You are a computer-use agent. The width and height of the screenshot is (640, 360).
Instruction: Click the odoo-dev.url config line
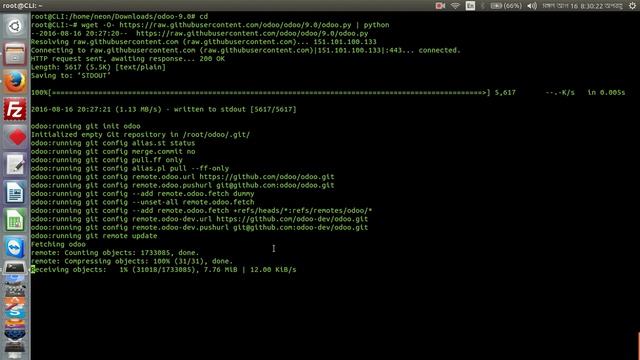coord(200,219)
